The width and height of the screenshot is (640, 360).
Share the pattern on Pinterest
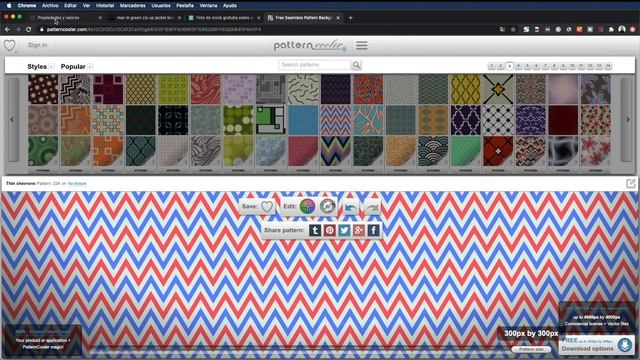tap(330, 230)
